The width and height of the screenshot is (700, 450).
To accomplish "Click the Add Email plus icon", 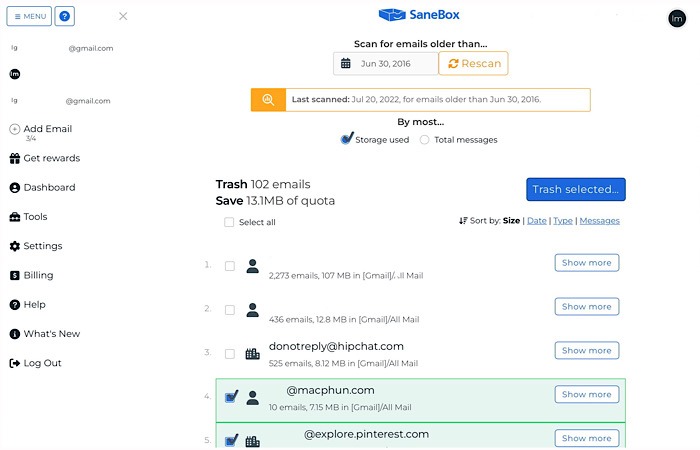I will coord(15,129).
